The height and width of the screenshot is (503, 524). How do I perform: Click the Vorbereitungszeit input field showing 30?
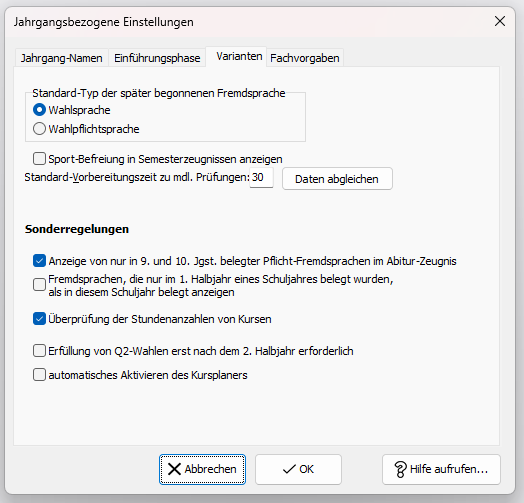coord(262,177)
